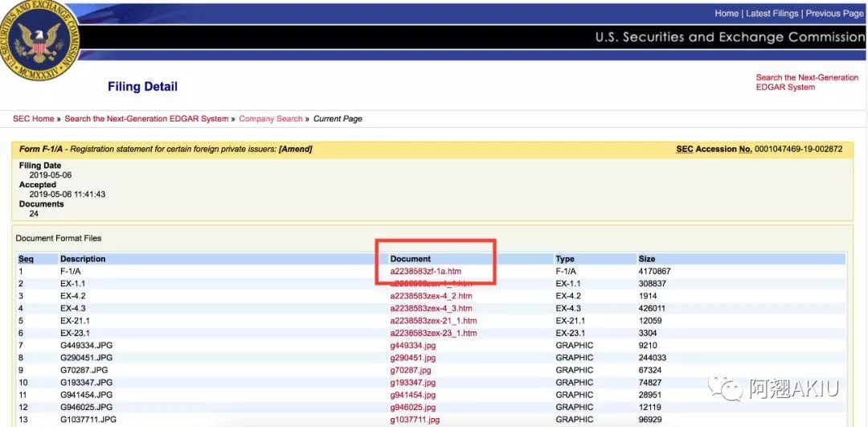Image resolution: width=868 pixels, height=427 pixels.
Task: View graphic g449334.jpg
Action: (x=413, y=346)
